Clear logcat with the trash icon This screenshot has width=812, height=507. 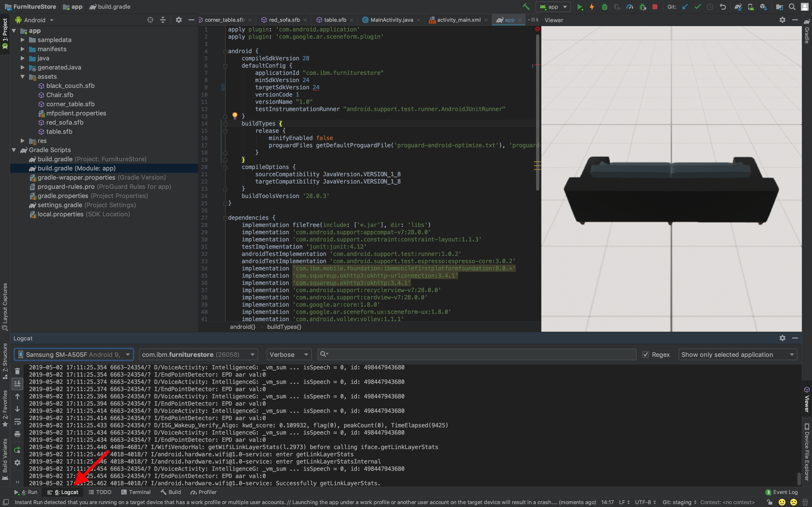(x=17, y=371)
